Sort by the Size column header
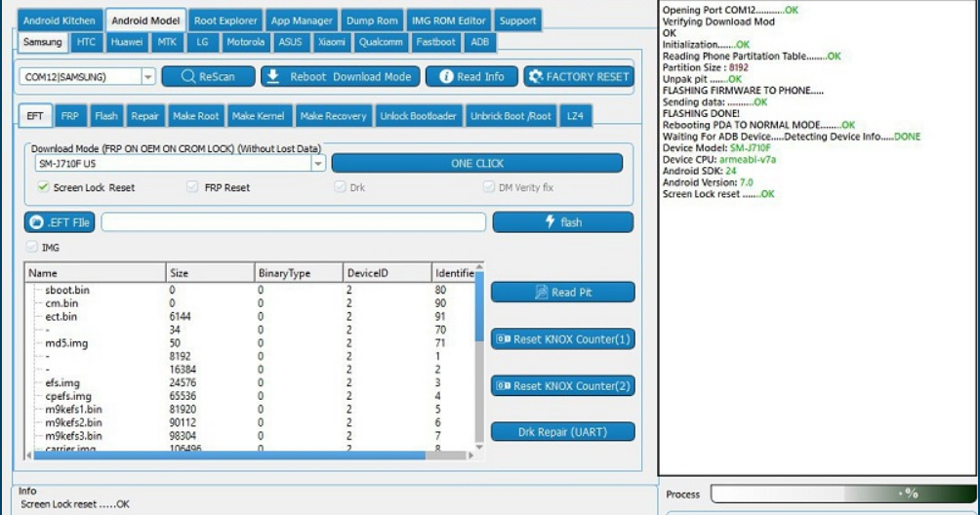 tap(210, 273)
